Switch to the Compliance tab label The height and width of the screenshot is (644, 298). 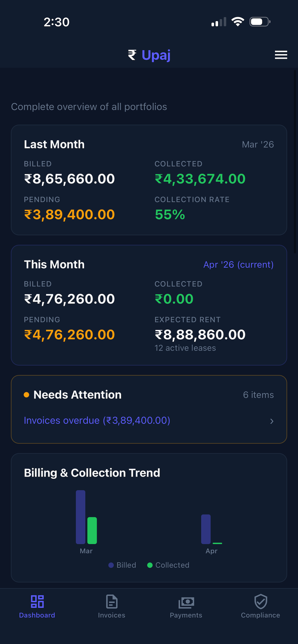coord(260,615)
